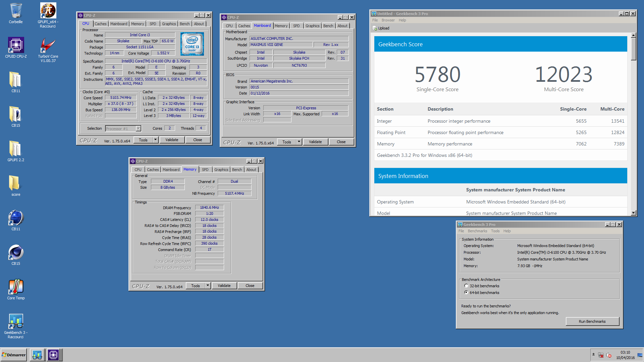Open the Browser menu in Geekbench results
Screen dimensions: 644x362
click(x=388, y=20)
